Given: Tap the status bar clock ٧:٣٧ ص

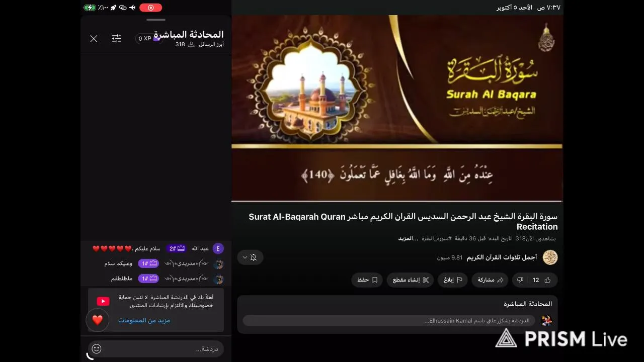Looking at the screenshot, I should 549,8.
